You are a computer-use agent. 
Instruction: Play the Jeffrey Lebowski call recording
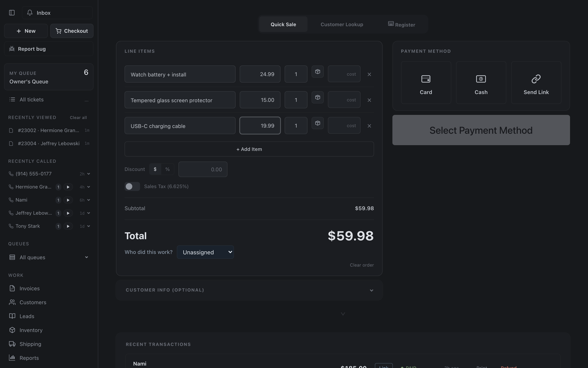[x=68, y=213]
